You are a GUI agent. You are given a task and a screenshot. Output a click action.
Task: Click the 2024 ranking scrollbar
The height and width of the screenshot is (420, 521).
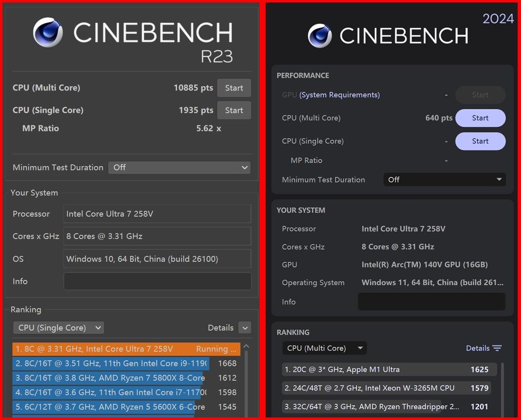pos(503,389)
